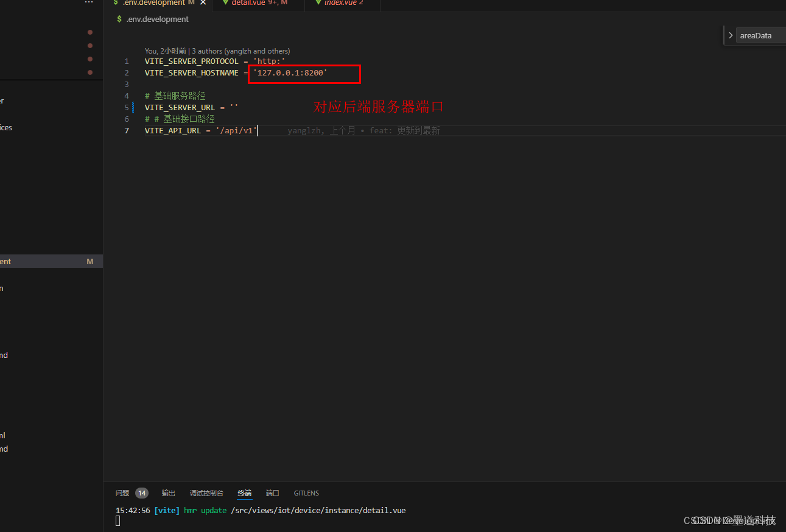Close the .env.development editor tab
The width and height of the screenshot is (786, 532).
pyautogui.click(x=203, y=3)
